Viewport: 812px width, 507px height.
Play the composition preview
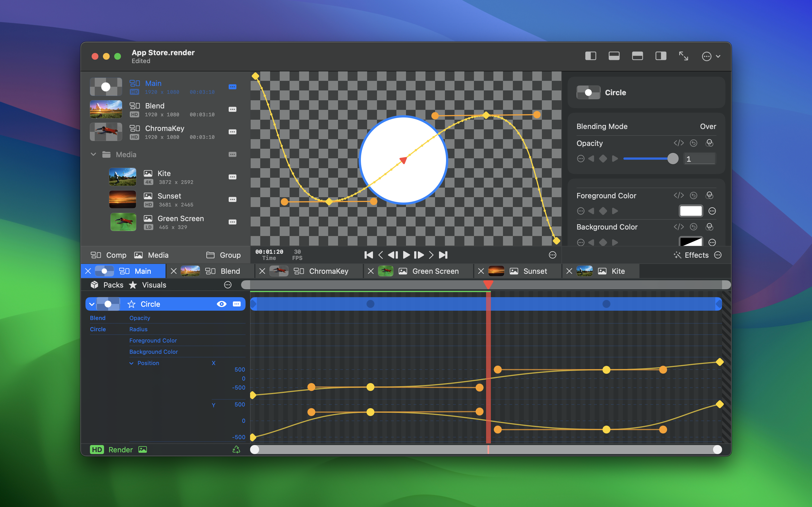click(x=406, y=255)
